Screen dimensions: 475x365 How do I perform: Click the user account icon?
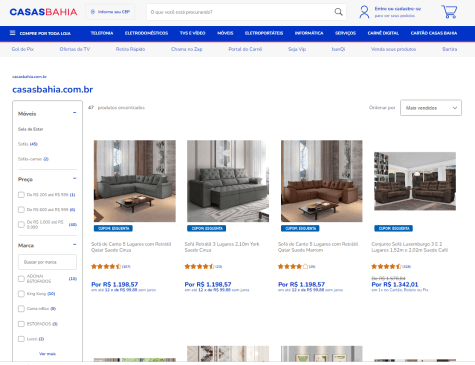pyautogui.click(x=364, y=12)
